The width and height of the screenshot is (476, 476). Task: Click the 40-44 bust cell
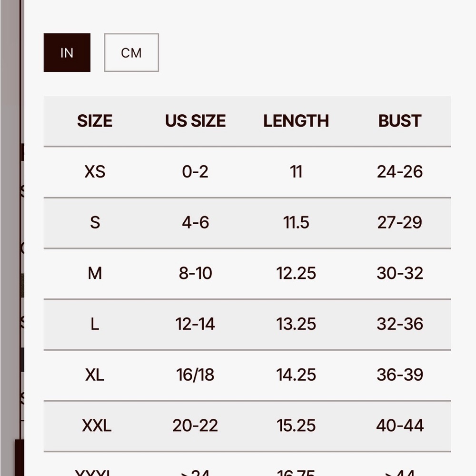pyautogui.click(x=400, y=425)
